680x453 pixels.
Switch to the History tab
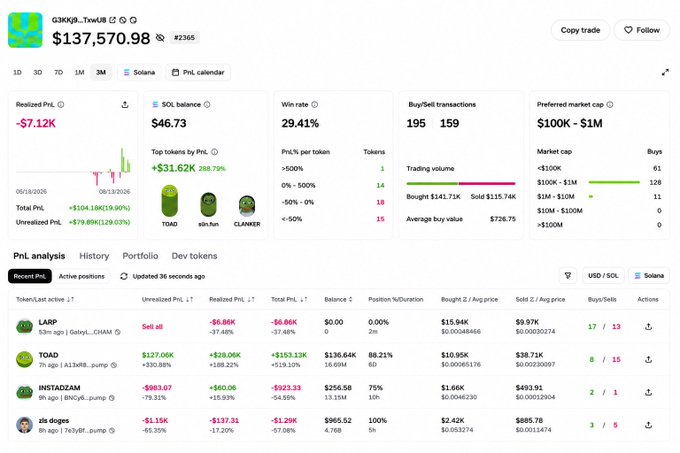coord(94,256)
